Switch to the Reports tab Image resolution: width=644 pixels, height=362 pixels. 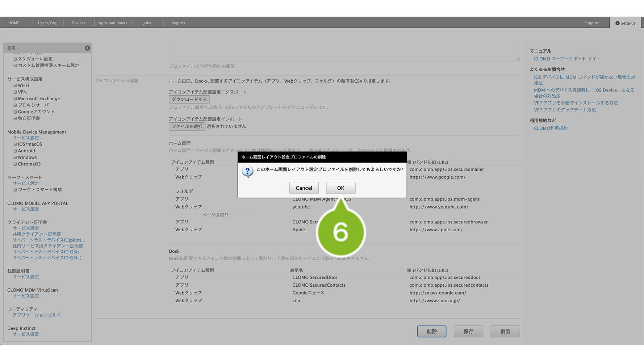tap(178, 23)
